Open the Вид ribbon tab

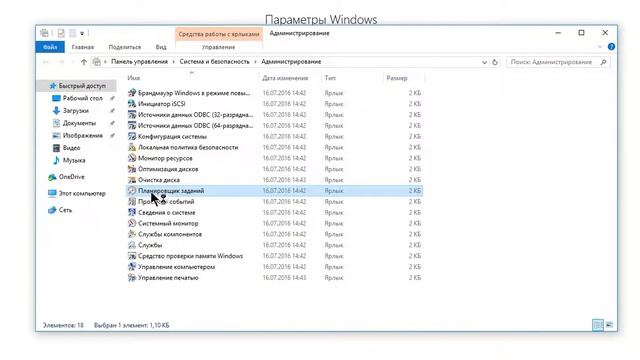(161, 47)
